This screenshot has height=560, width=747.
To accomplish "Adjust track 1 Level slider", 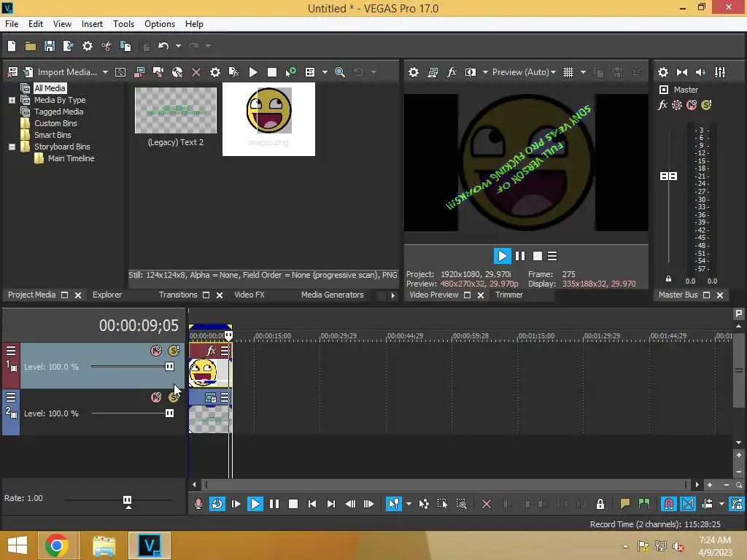I will click(x=169, y=366).
